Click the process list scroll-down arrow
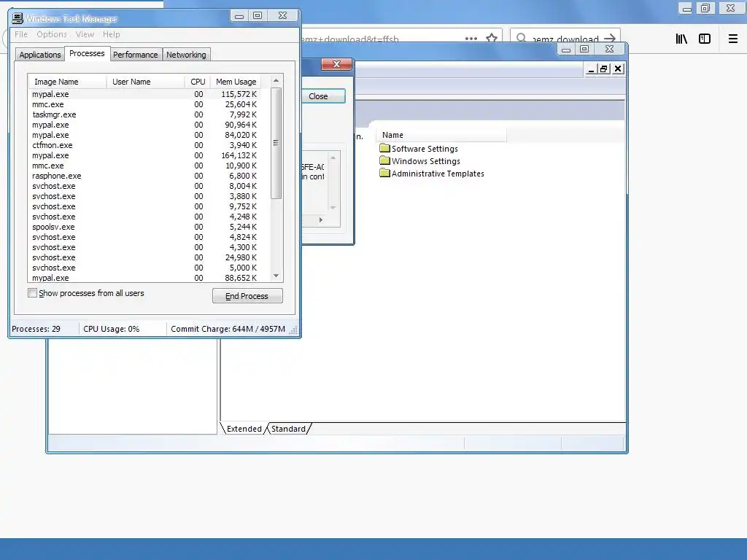 pyautogui.click(x=276, y=276)
